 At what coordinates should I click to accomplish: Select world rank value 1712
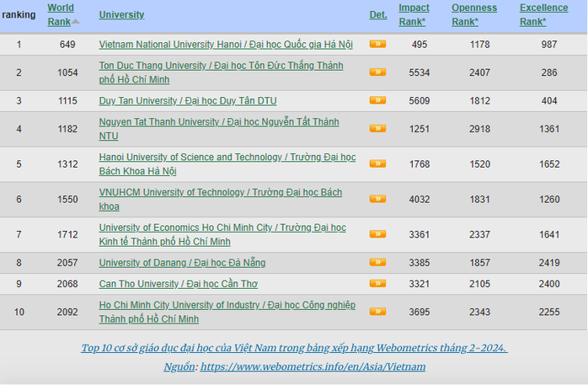point(67,235)
